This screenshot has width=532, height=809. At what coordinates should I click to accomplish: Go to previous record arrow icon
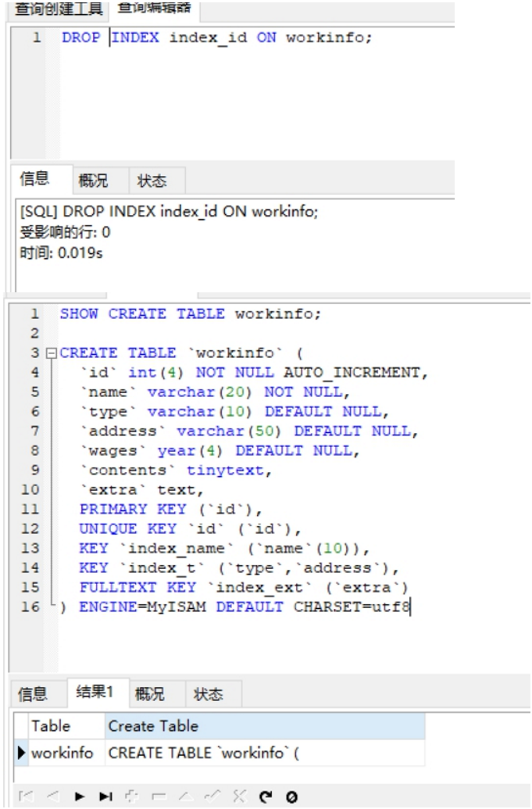53,796
